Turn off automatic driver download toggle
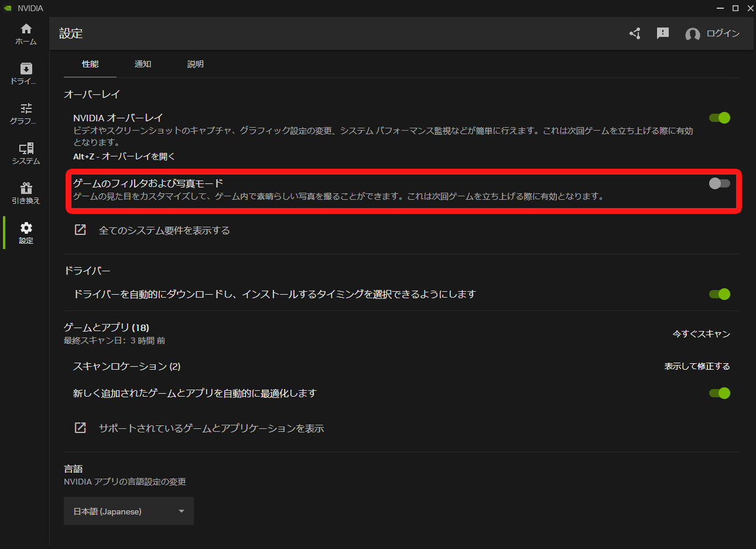 click(720, 294)
